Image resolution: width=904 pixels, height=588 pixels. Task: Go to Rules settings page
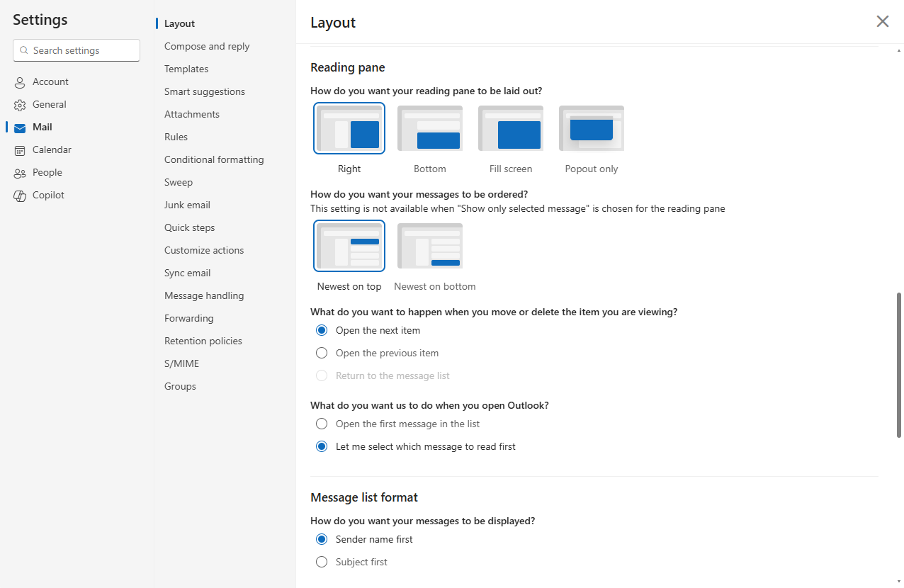(x=176, y=137)
